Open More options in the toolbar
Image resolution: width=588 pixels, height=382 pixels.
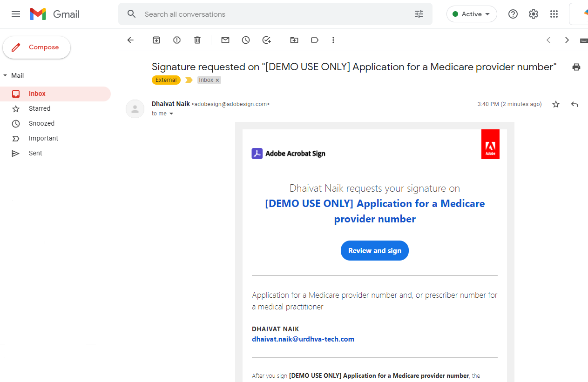[x=333, y=40]
